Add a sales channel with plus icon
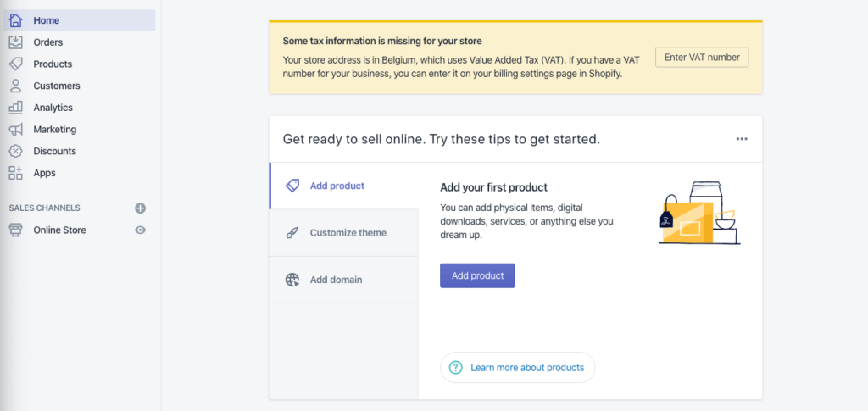868x411 pixels. coord(141,208)
